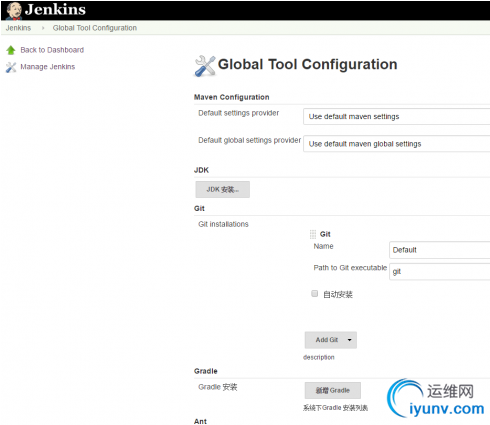Click the JDK 安装 button
The image size is (490, 425).
pyautogui.click(x=222, y=189)
